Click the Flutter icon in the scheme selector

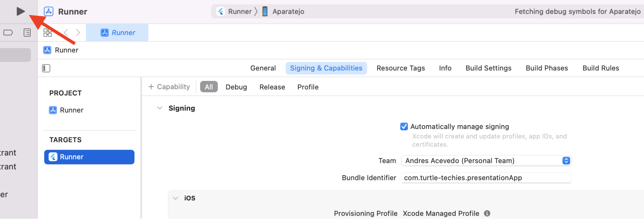pos(221,12)
